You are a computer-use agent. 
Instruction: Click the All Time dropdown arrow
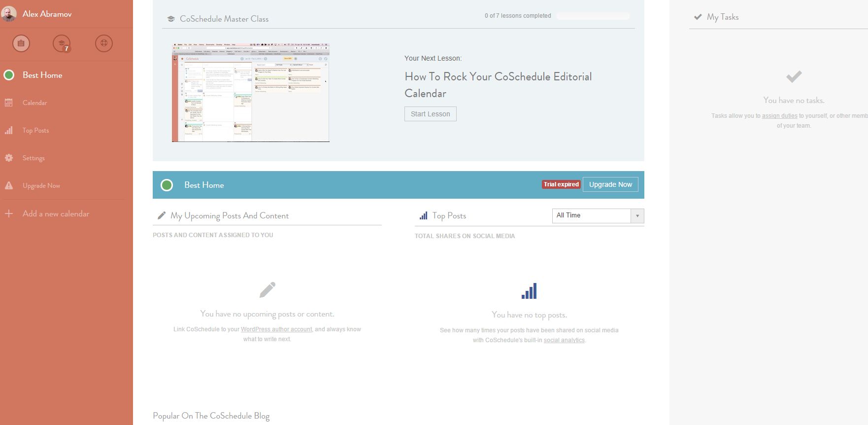point(637,216)
